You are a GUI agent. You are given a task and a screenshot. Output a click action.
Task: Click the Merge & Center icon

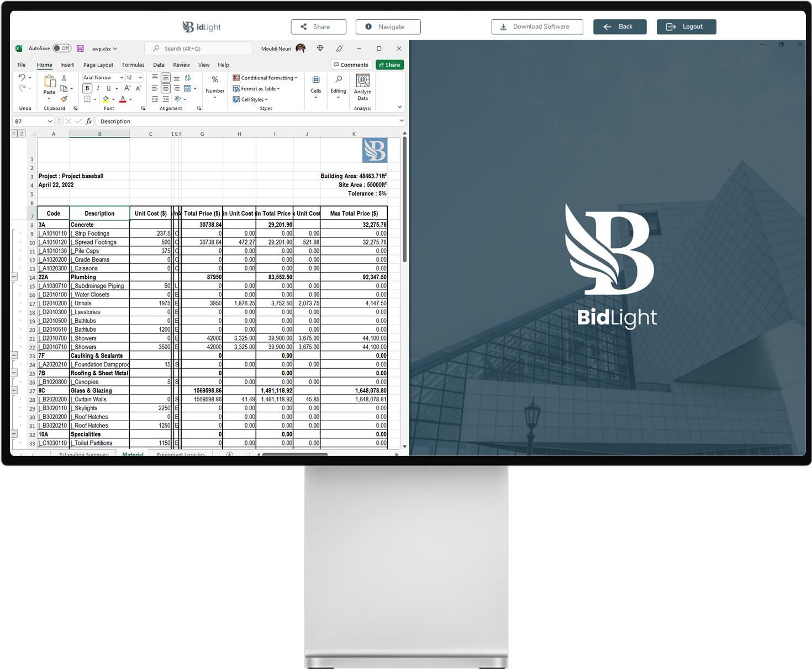(x=187, y=88)
